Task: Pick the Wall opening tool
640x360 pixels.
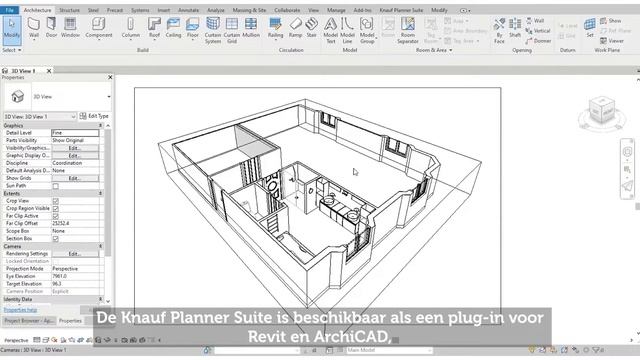Action: 535,20
